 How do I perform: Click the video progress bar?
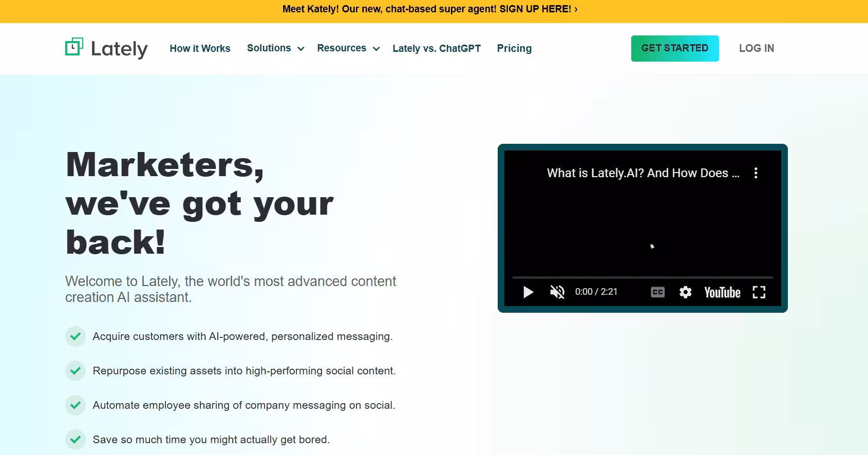(643, 277)
